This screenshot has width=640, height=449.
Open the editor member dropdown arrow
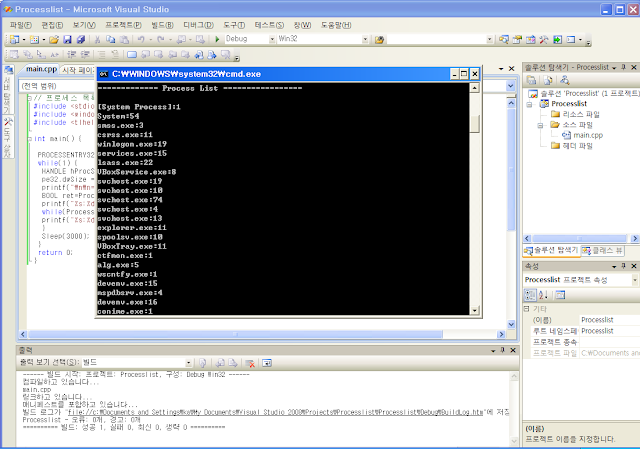[x=510, y=86]
